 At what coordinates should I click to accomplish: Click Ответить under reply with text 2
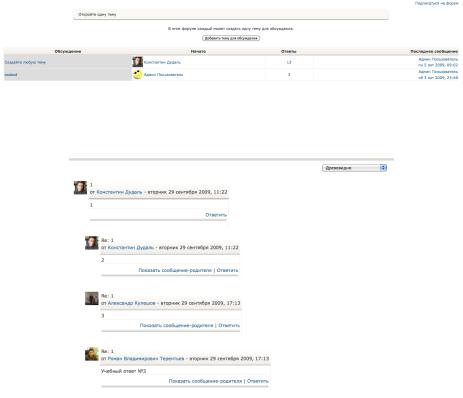[x=227, y=270]
